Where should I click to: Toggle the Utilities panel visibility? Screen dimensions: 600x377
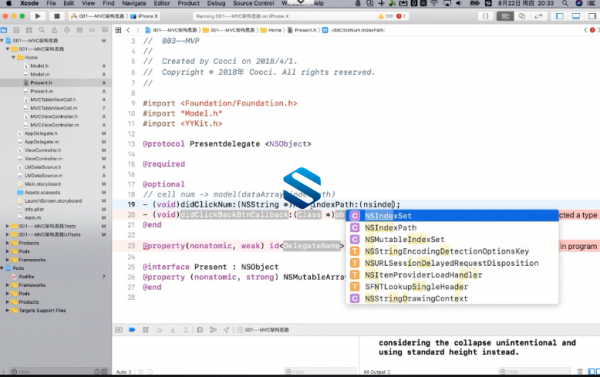tap(592, 16)
